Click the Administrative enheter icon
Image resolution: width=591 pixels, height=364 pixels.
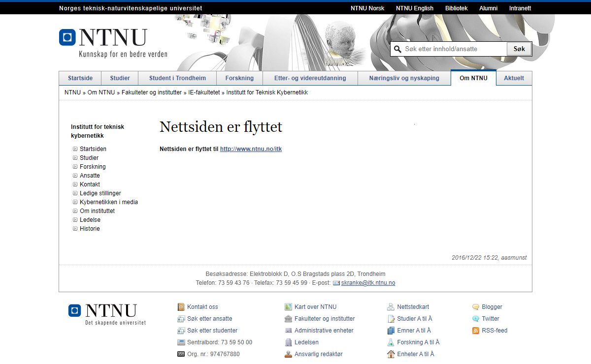pos(288,331)
